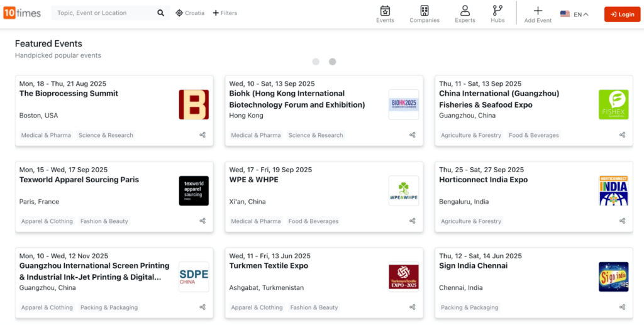The width and height of the screenshot is (644, 325).
Task: Select Medical & Pharma tag on WPE & WHPE
Action: [256, 221]
